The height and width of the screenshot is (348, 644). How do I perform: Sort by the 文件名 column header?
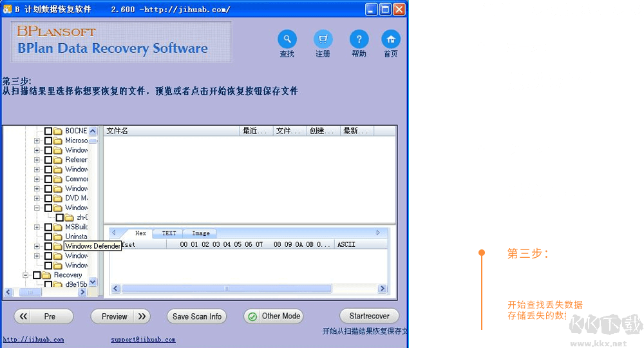tap(172, 131)
